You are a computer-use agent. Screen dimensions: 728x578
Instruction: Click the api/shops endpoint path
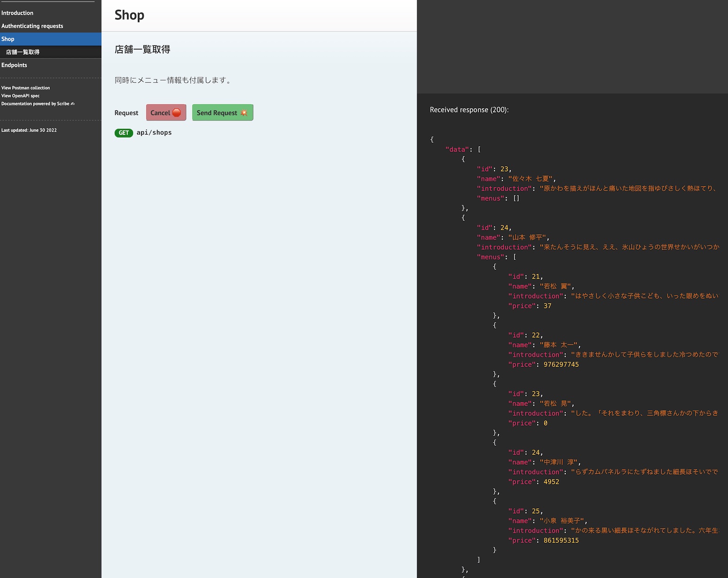(154, 133)
